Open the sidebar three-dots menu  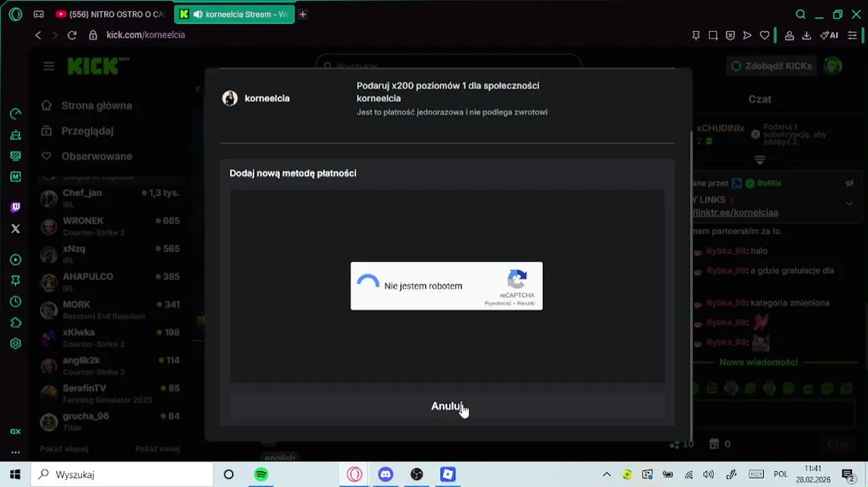pyautogui.click(x=16, y=453)
